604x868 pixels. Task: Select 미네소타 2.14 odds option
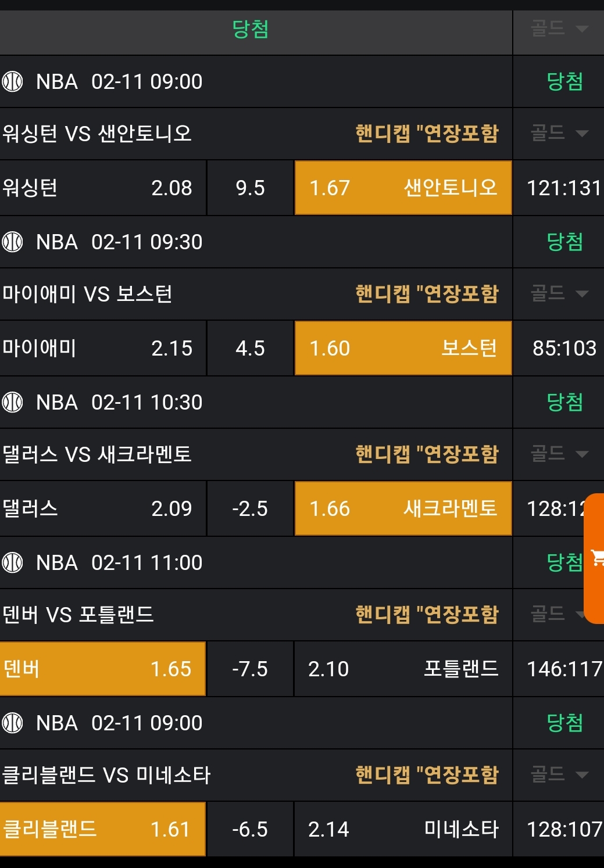(x=403, y=830)
